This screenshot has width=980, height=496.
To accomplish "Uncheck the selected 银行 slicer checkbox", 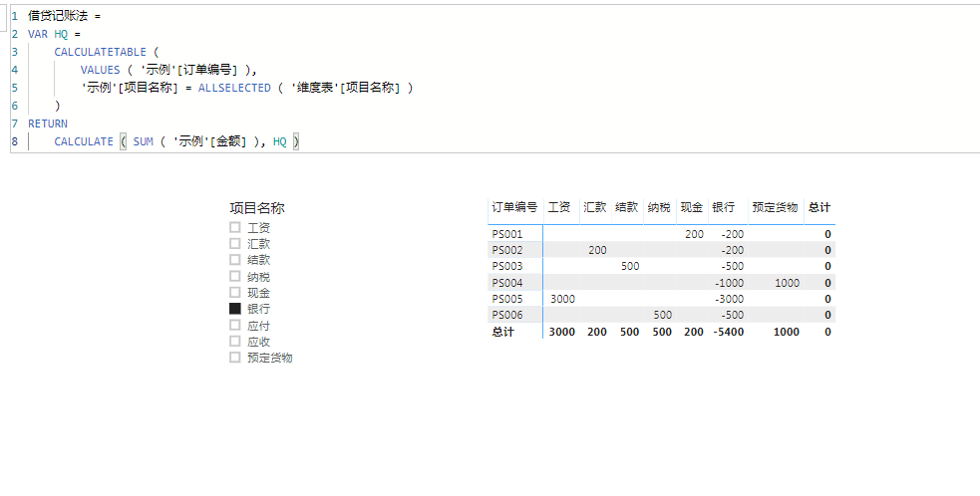I will point(235,309).
